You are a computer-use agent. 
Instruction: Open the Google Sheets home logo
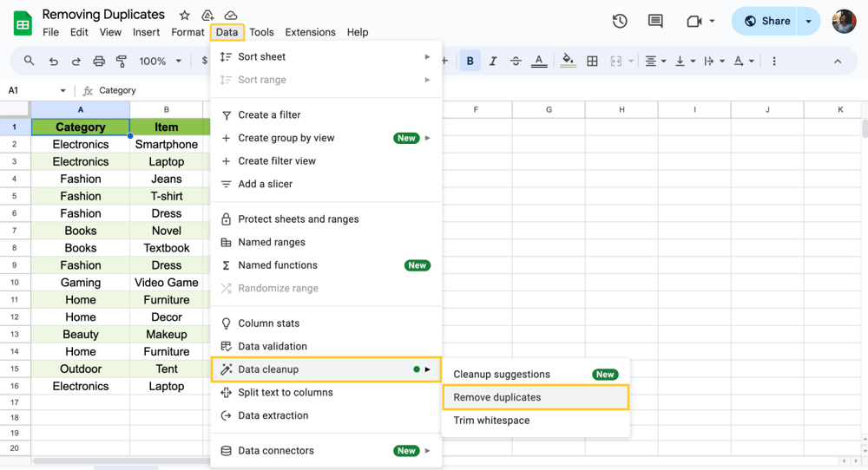coord(23,23)
